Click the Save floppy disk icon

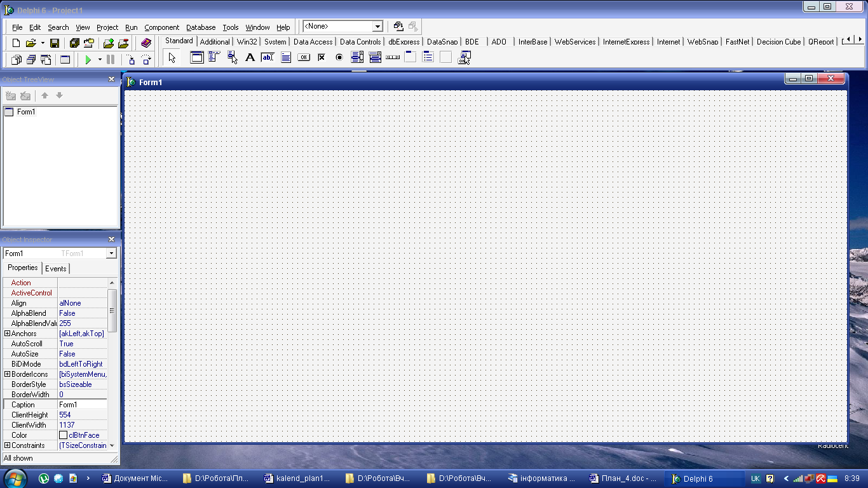pos(55,43)
